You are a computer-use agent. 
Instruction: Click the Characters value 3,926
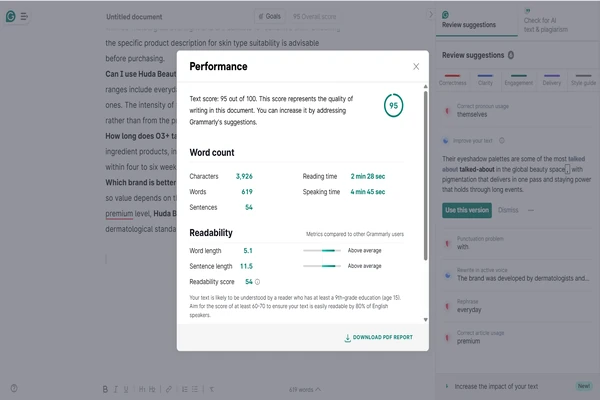244,176
